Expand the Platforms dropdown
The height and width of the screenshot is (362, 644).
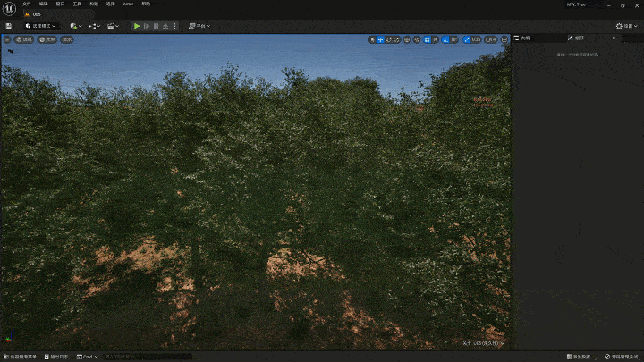point(199,26)
